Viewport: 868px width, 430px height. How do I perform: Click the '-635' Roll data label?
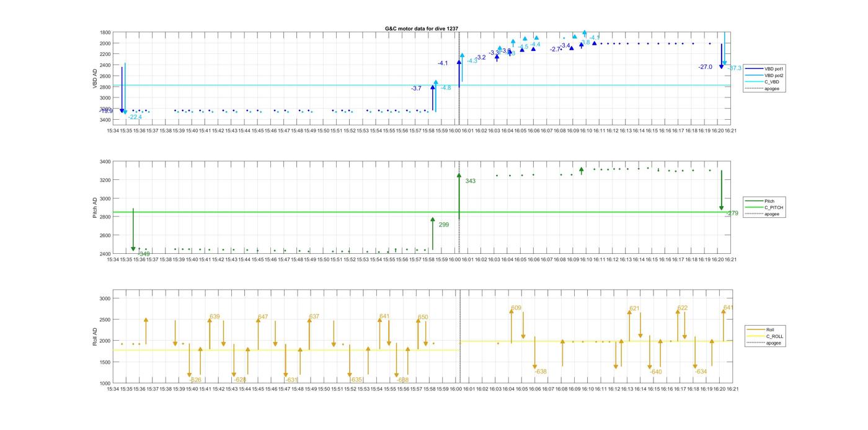[x=356, y=380]
